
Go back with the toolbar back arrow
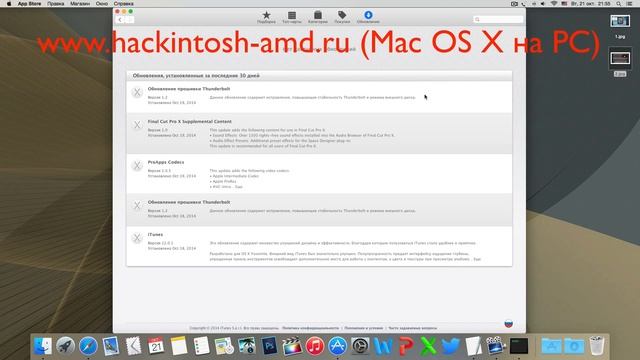coord(120,20)
